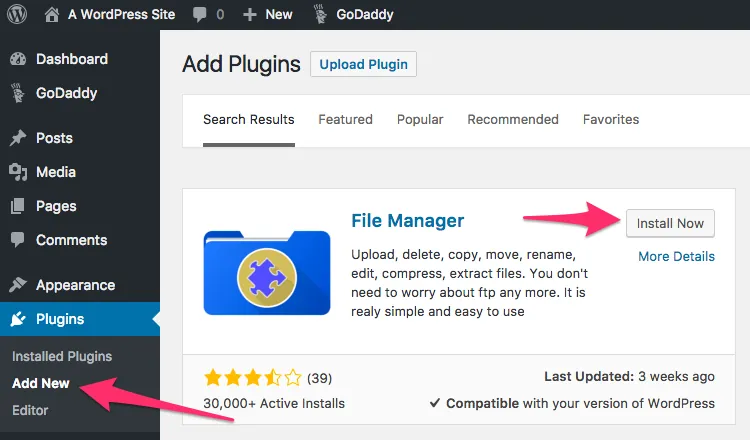This screenshot has height=440, width=750.
Task: Click the Dashboard gauge icon in sidebar
Action: click(18, 59)
